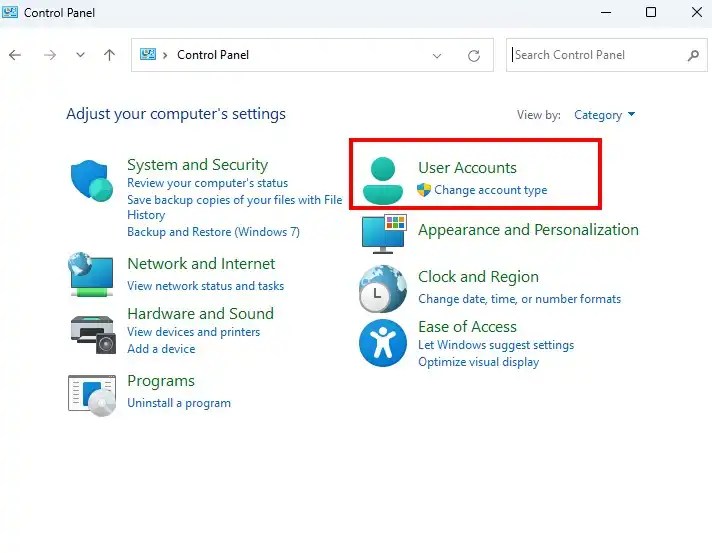The height and width of the screenshot is (553, 712).
Task: Click the Ease of Access icon
Action: [x=383, y=343]
